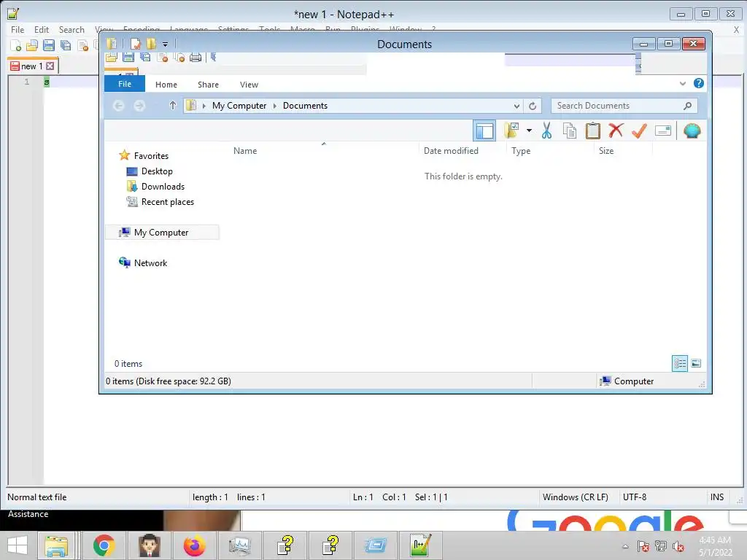Click the Documents window system folder icon
747x560 pixels.
(x=112, y=44)
